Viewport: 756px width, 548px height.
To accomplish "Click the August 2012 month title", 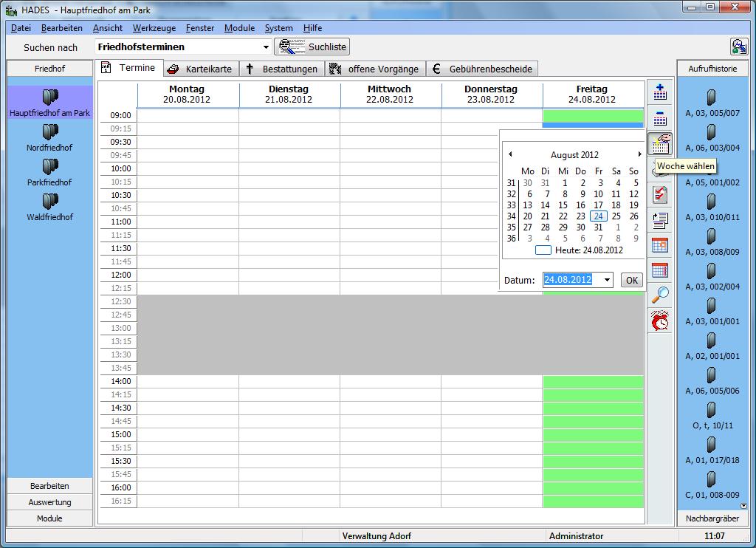I will 574,155.
